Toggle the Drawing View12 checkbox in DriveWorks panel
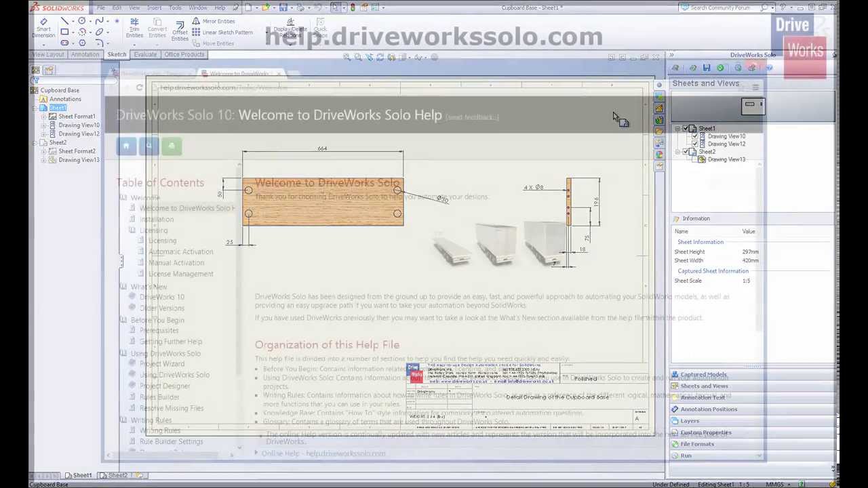 click(x=694, y=144)
